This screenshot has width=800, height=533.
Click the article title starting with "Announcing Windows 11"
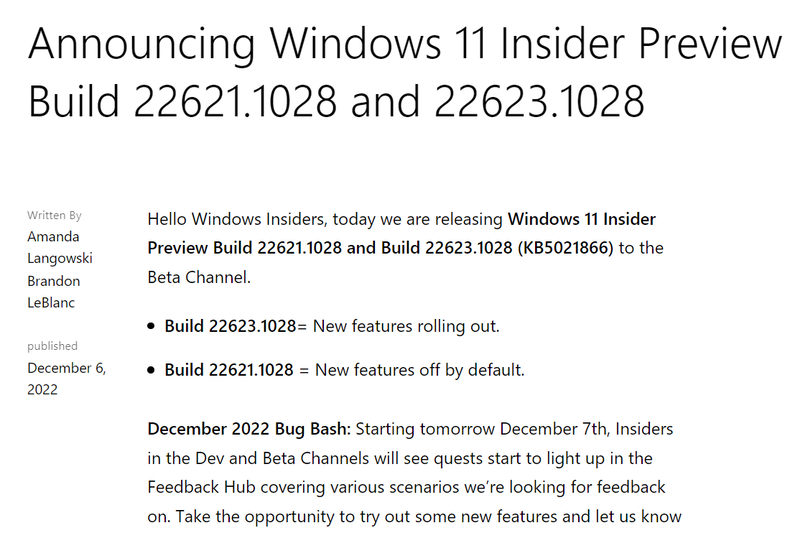[x=404, y=44]
